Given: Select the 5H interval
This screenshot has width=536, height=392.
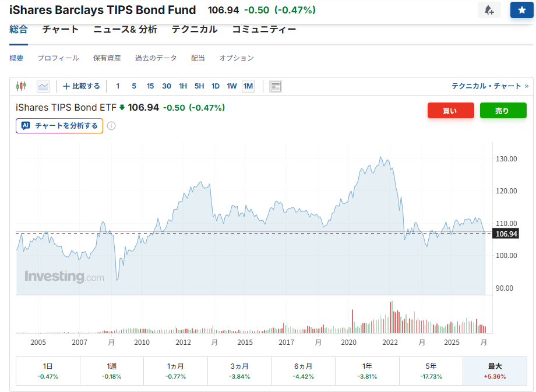Looking at the screenshot, I should [x=199, y=86].
